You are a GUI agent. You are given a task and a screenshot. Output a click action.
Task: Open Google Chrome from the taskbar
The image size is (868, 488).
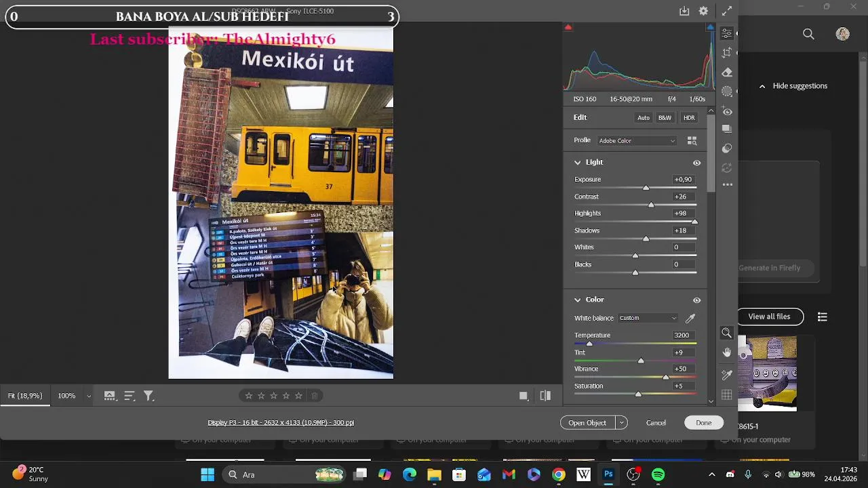(558, 474)
